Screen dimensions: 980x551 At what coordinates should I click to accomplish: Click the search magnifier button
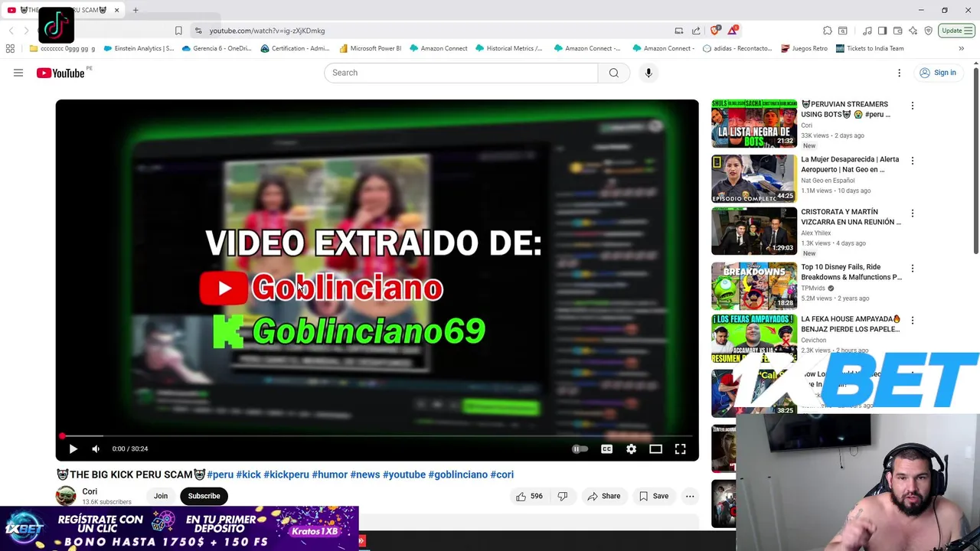click(613, 73)
